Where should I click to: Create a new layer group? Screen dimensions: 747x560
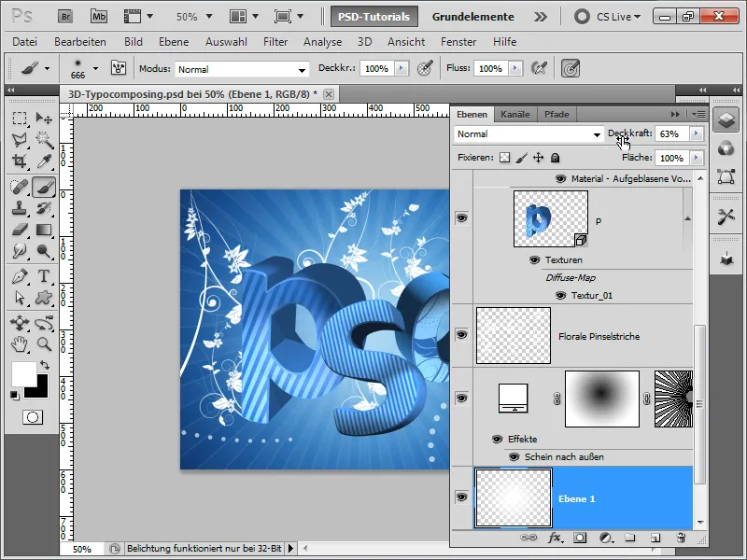click(629, 538)
